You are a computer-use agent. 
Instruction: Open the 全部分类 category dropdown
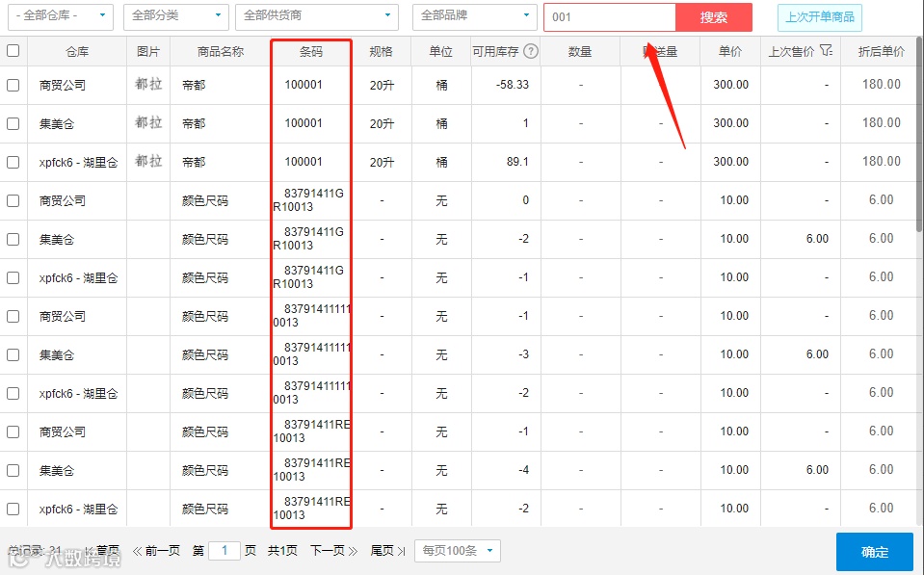click(175, 16)
